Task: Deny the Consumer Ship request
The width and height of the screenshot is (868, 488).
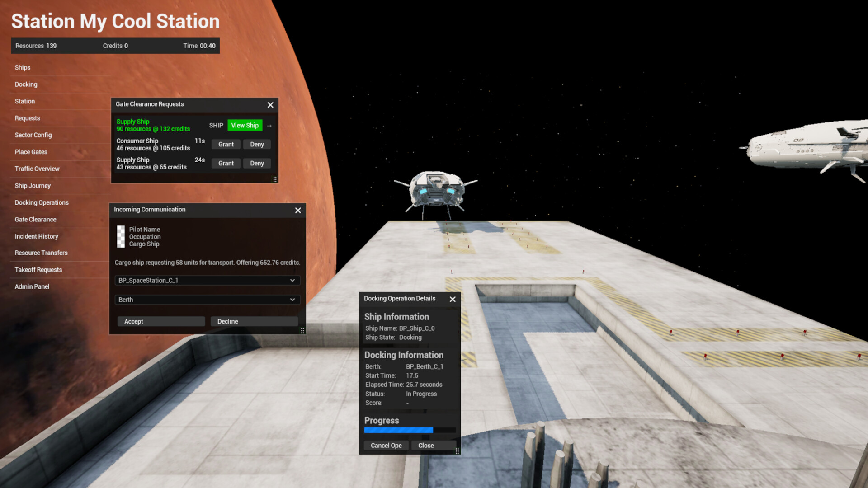Action: (257, 145)
